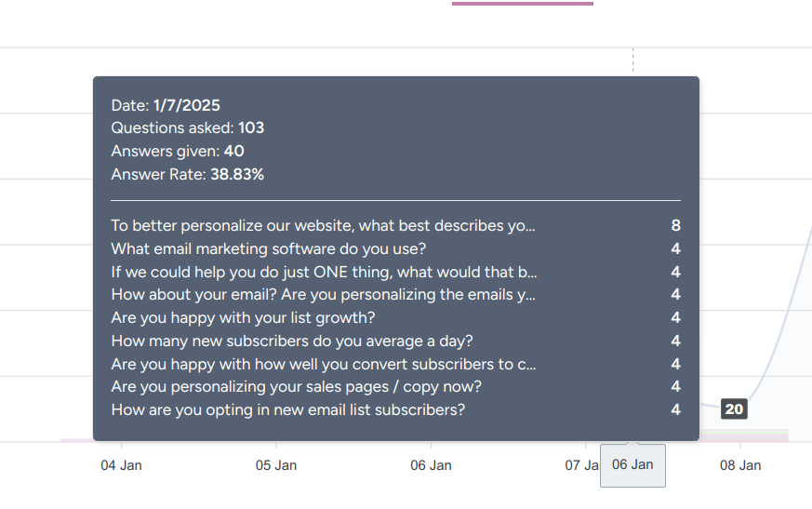Click the "20" data point label
Viewport: 812px width, 509px height.
point(735,409)
